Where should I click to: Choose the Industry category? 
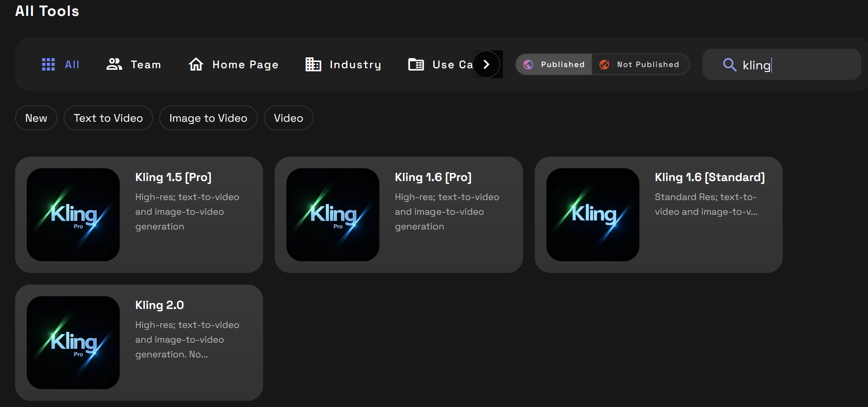343,64
